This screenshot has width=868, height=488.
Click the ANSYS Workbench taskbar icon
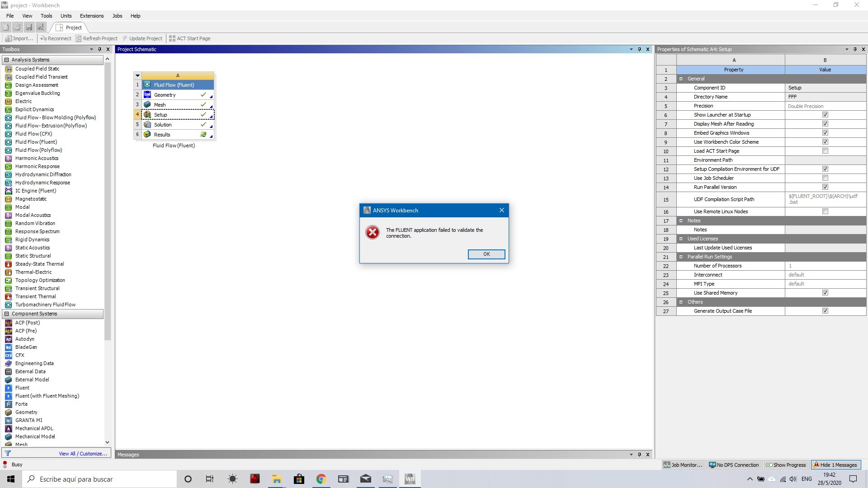tap(410, 479)
